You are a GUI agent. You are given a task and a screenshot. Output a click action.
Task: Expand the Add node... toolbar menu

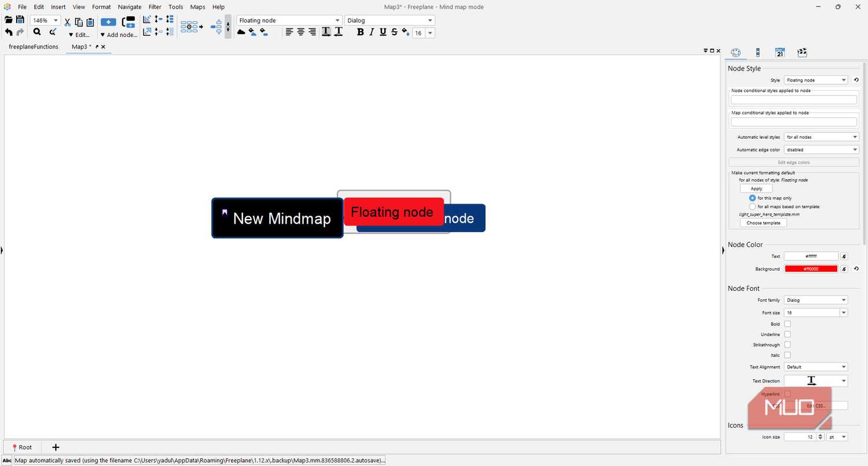coord(119,35)
